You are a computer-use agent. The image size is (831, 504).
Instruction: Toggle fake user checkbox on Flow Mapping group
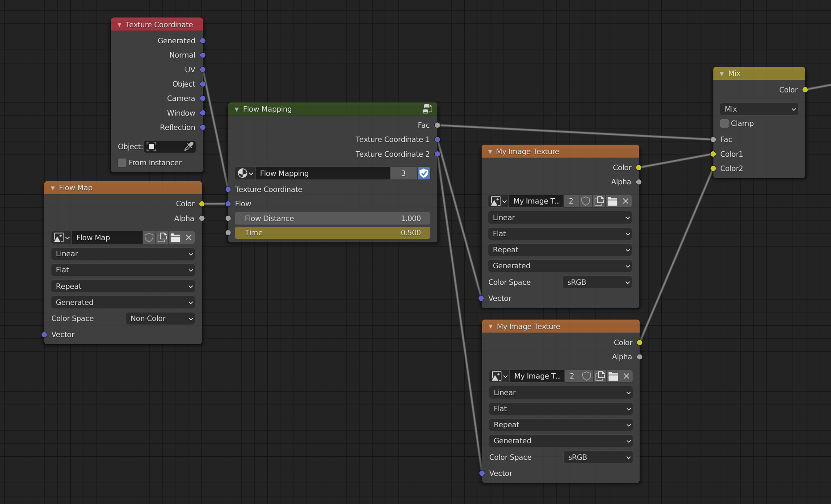pyautogui.click(x=423, y=173)
